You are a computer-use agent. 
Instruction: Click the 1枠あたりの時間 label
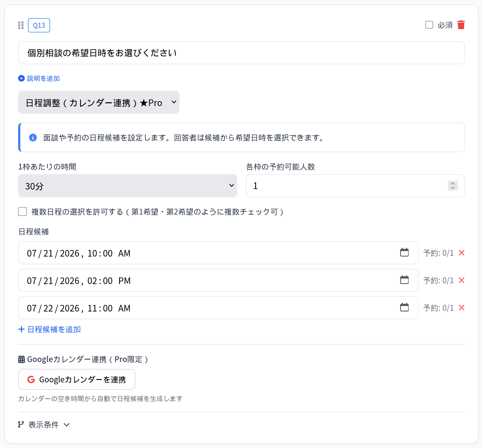tap(47, 167)
